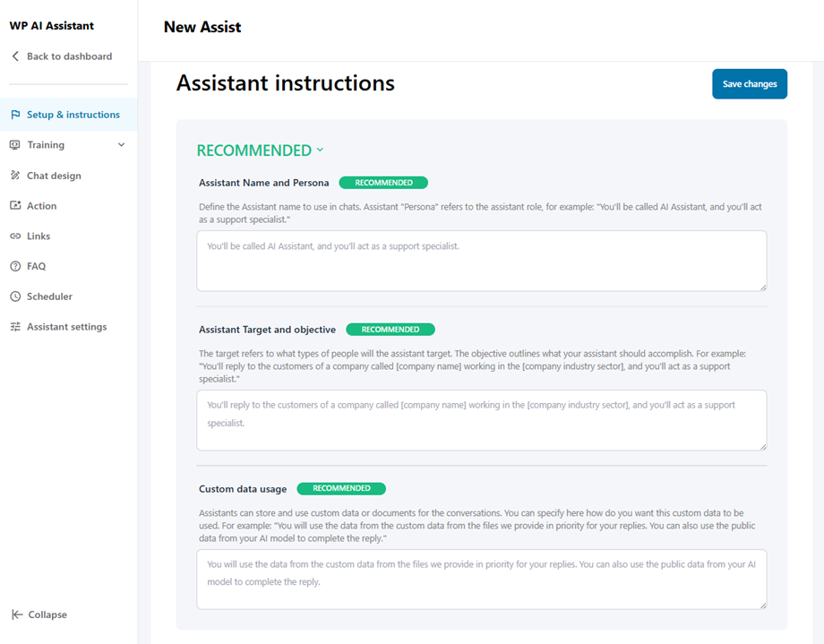
Task: Click the Setup & instructions flag icon
Action: coord(15,115)
